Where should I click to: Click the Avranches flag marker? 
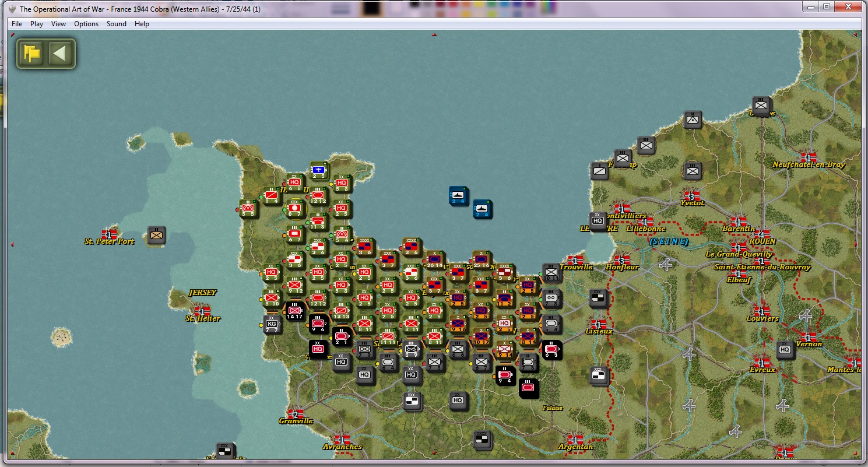[x=342, y=440]
